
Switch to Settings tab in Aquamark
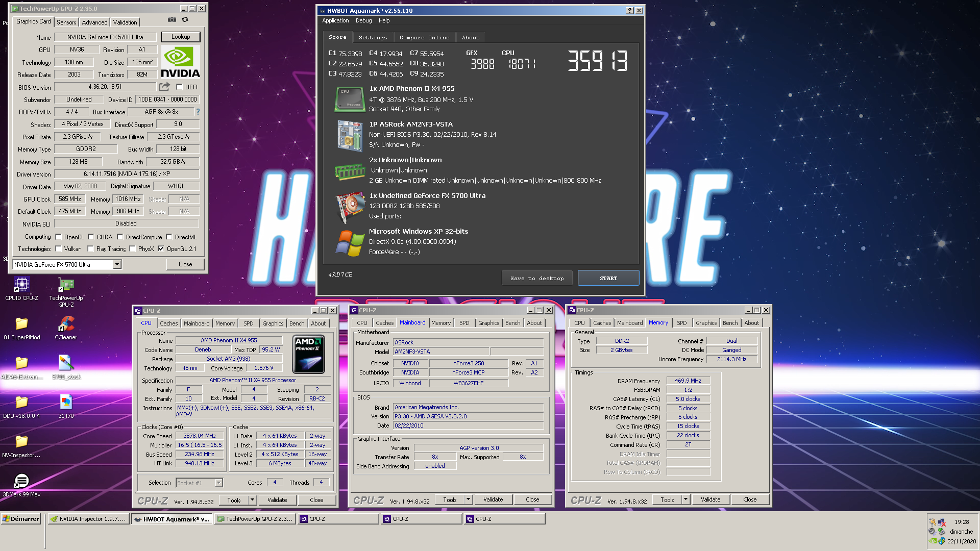(373, 37)
